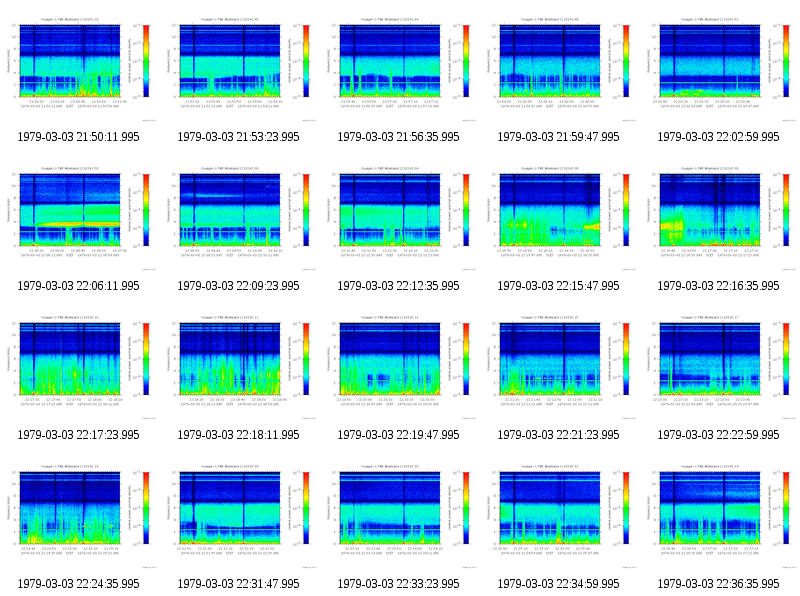
Task: Select the timestamp text "1979-03-03 22:15:47.995"
Action: 558,286
